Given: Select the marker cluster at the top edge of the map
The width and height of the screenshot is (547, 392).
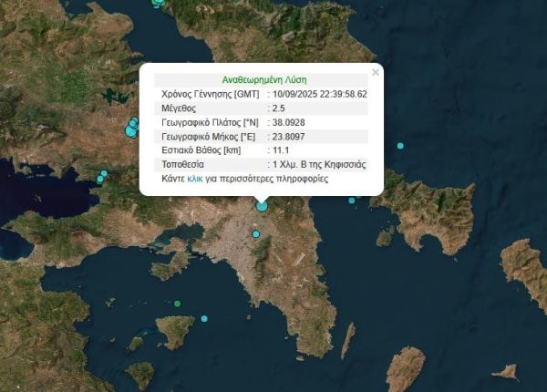Looking at the screenshot, I should tap(159, 3).
